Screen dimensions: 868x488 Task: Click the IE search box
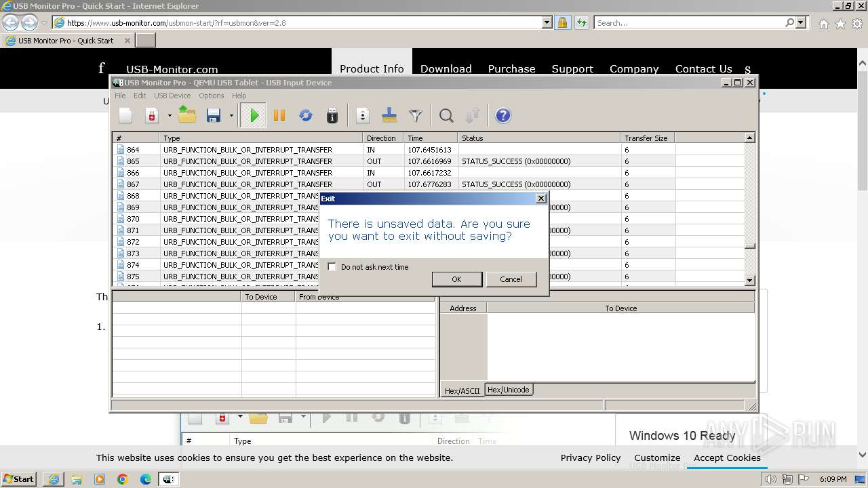coord(689,23)
